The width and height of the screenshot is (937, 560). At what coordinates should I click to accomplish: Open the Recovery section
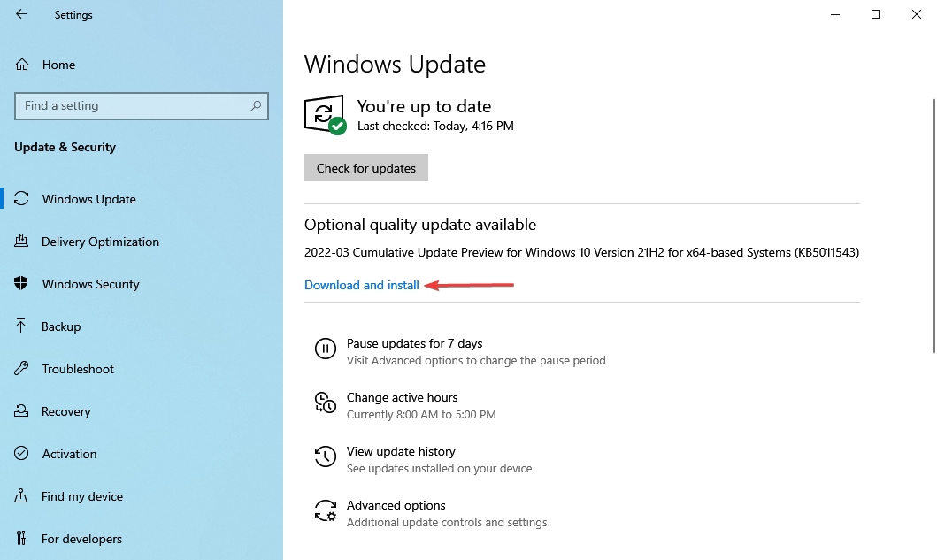(65, 411)
